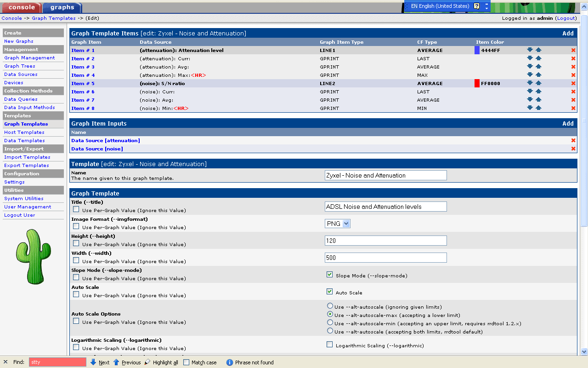
Task: Switch to the graphs tab
Action: tap(62, 7)
